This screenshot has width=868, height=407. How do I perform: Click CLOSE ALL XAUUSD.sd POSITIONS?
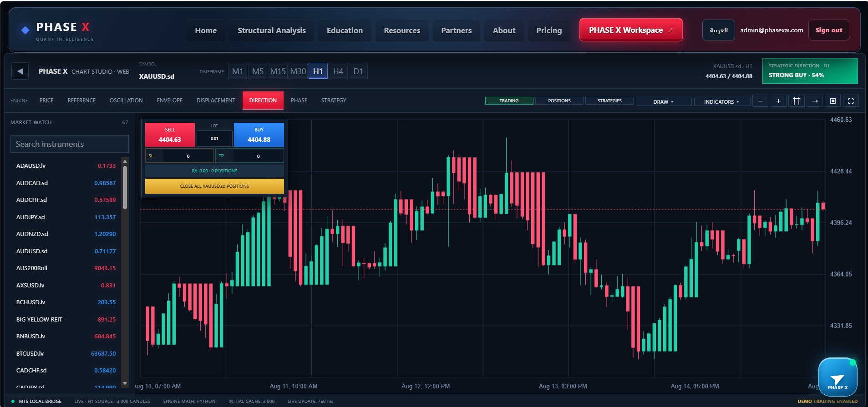[x=214, y=186]
